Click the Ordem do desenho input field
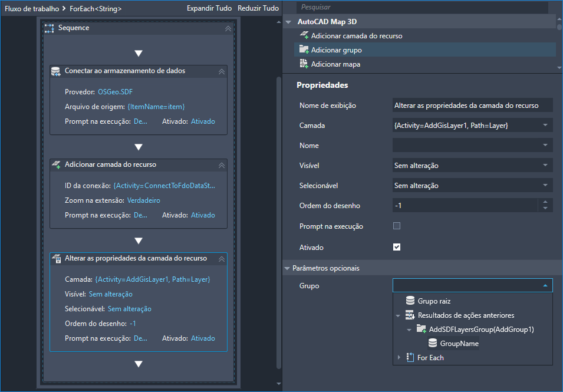Image resolution: width=563 pixels, height=392 pixels. (465, 205)
